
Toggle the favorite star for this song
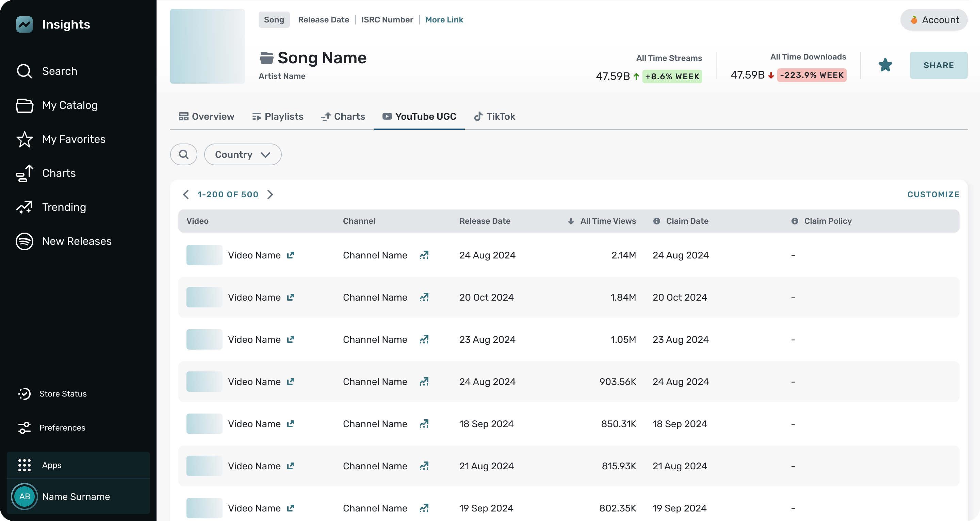[x=885, y=65]
